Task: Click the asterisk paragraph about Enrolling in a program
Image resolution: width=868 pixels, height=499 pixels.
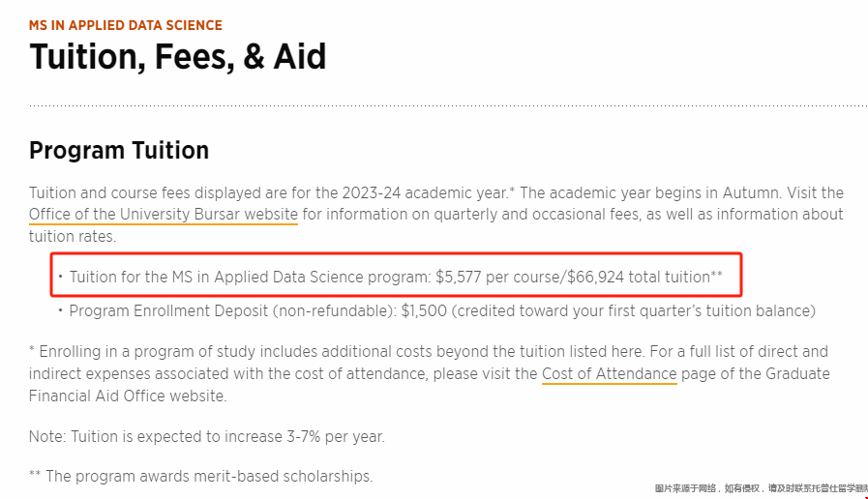Action: pos(429,374)
